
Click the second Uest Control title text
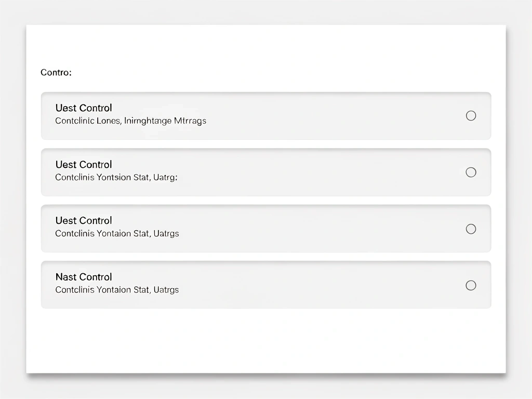coord(83,165)
